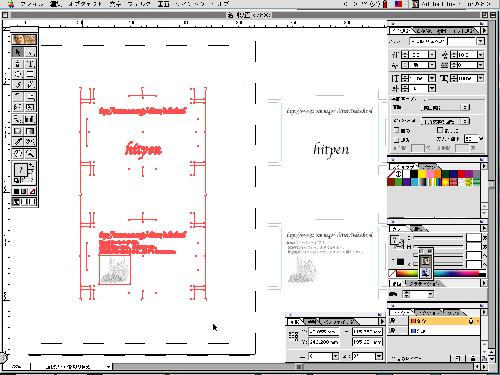Viewport: 500px width, 375px height.
Task: Expand the Character panel flyout menu arrow
Action: pos(484,30)
